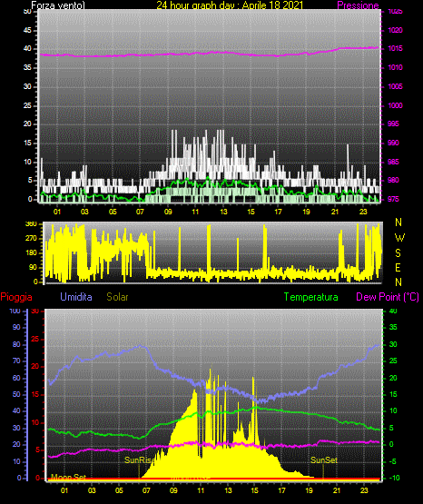423x504 pixels.
Task: Select the green 'Temperatura' legend label
Action: point(311,297)
